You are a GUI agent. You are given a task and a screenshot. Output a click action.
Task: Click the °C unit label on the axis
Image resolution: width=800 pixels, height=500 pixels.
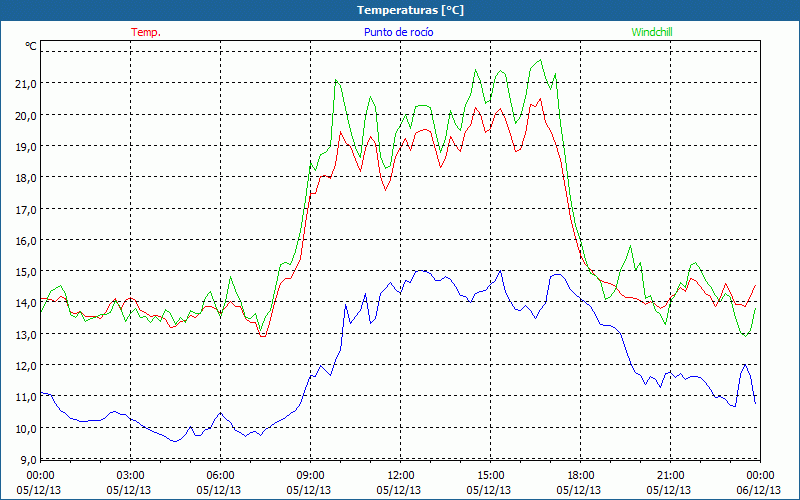click(31, 46)
